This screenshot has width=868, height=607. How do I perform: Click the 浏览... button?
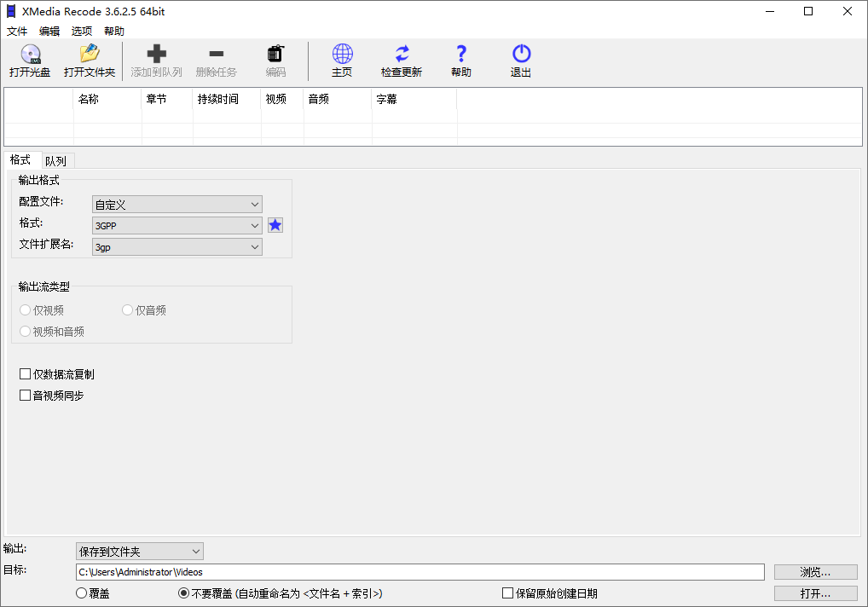[x=814, y=571]
